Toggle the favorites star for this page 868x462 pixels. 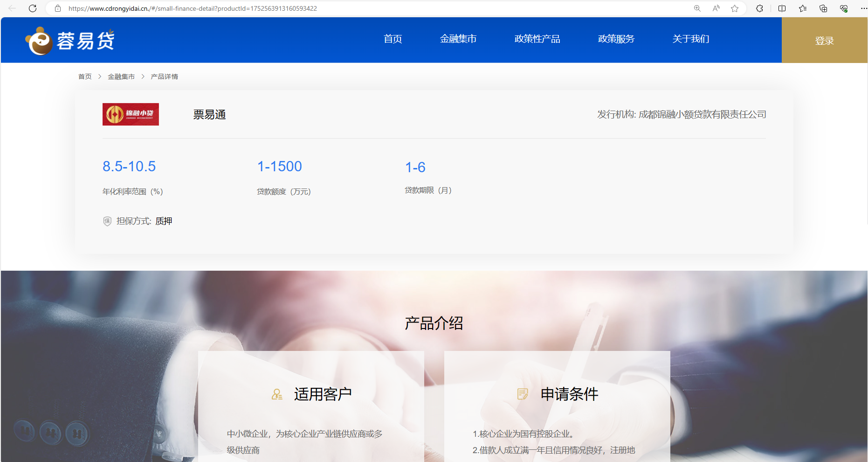tap(735, 8)
